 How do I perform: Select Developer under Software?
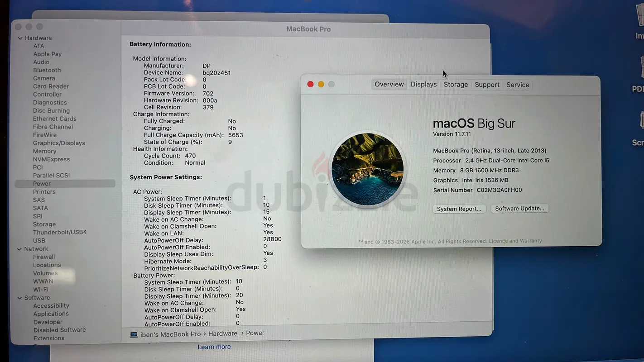pyautogui.click(x=48, y=322)
